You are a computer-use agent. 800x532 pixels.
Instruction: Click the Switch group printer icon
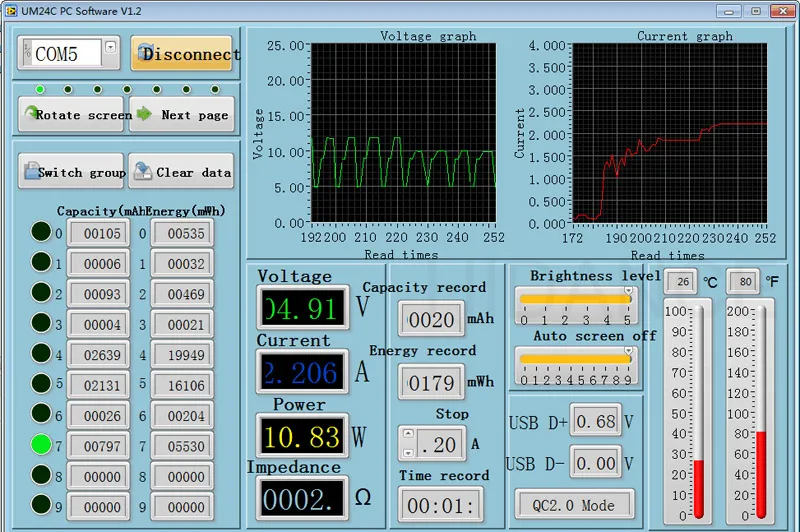(x=31, y=171)
